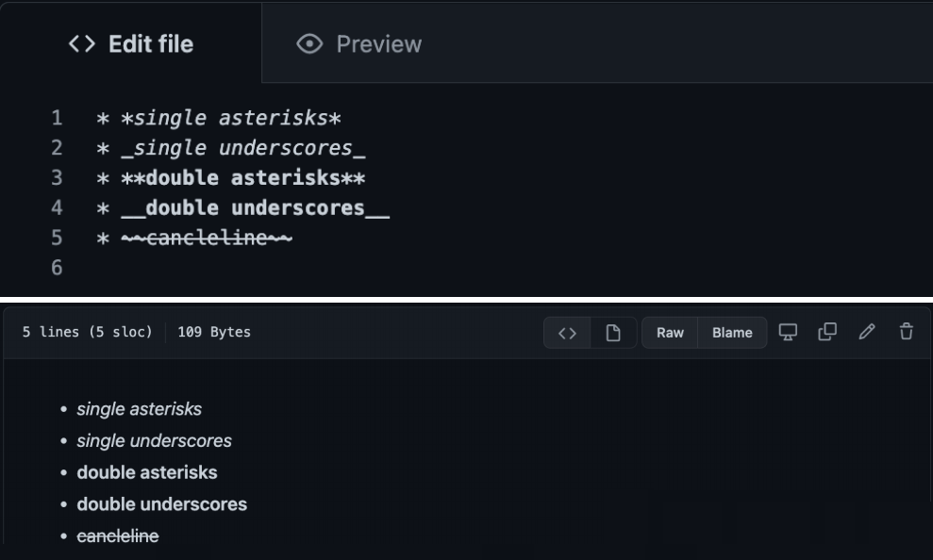
Task: Delete this file with the trash icon
Action: click(x=907, y=332)
